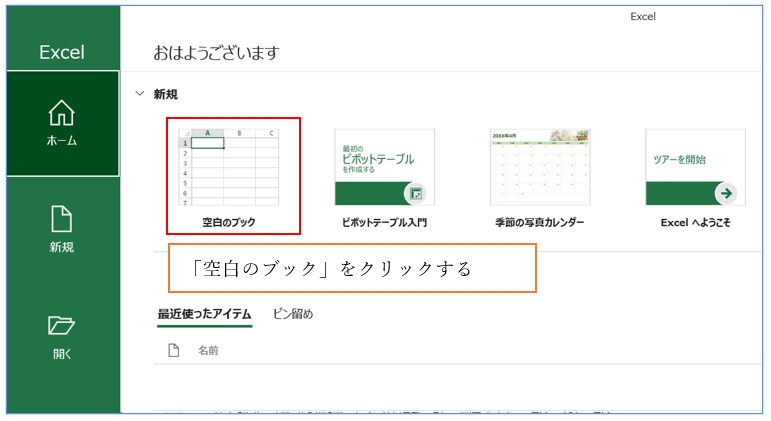Switch to the 最近使ったアイテム tab

pos(204,314)
